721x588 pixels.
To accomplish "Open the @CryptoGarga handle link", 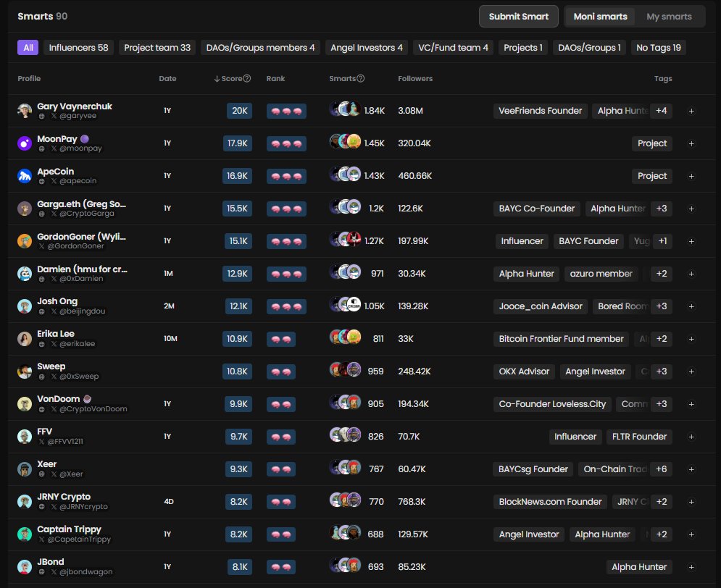I will click(x=86, y=214).
